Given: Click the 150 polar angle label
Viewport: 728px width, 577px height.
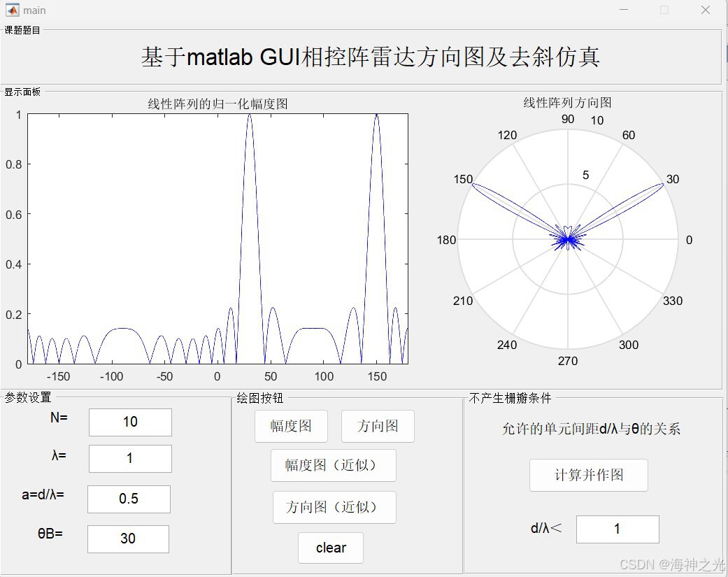Looking at the screenshot, I should point(463,179).
